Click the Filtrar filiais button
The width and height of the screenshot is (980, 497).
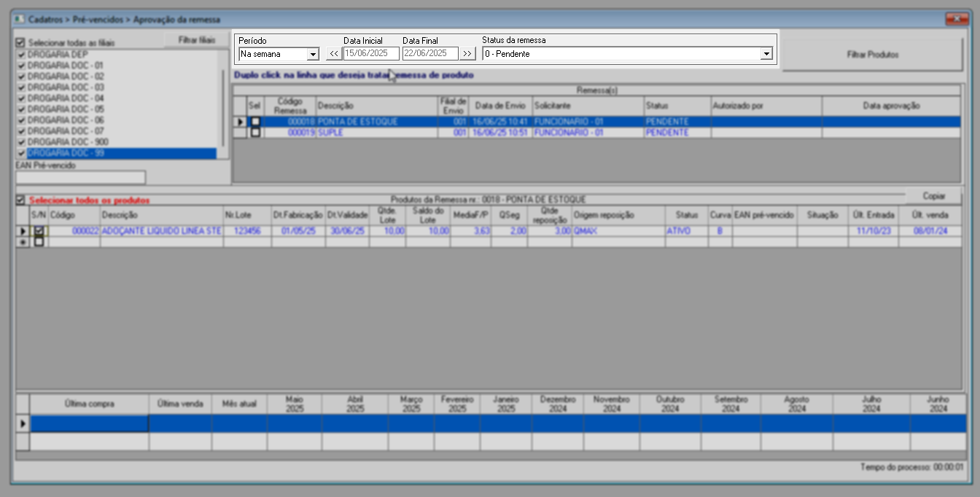197,40
